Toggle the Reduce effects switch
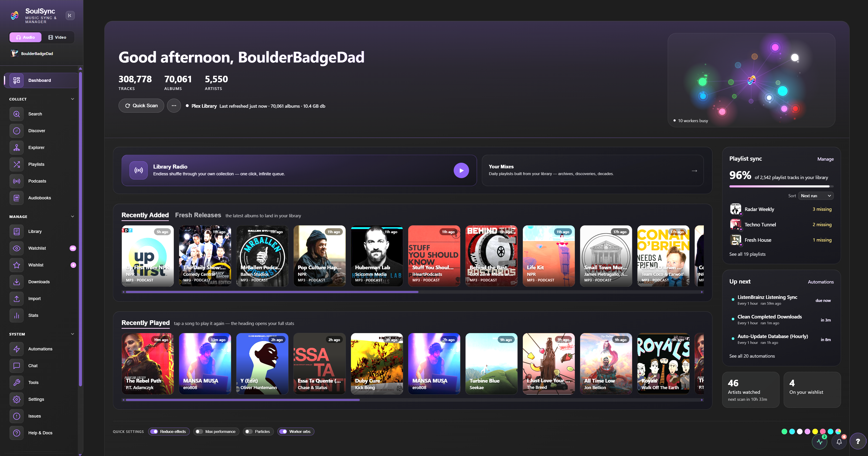The width and height of the screenshot is (868, 456). [x=154, y=432]
